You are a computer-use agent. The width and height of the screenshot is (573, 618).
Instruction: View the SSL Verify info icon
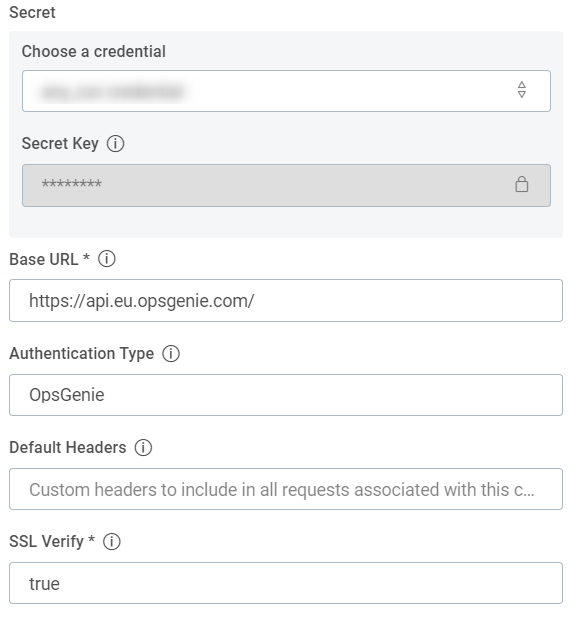[112, 542]
